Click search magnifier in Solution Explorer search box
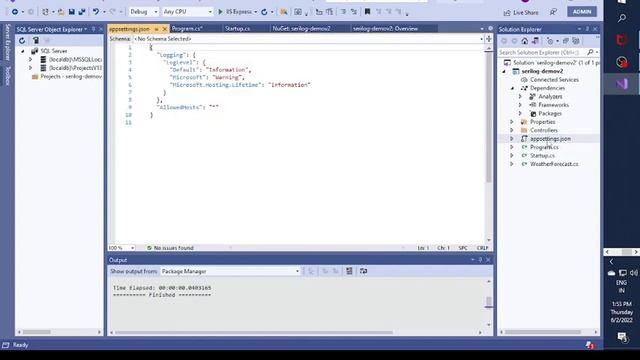640x360 pixels. tap(590, 52)
